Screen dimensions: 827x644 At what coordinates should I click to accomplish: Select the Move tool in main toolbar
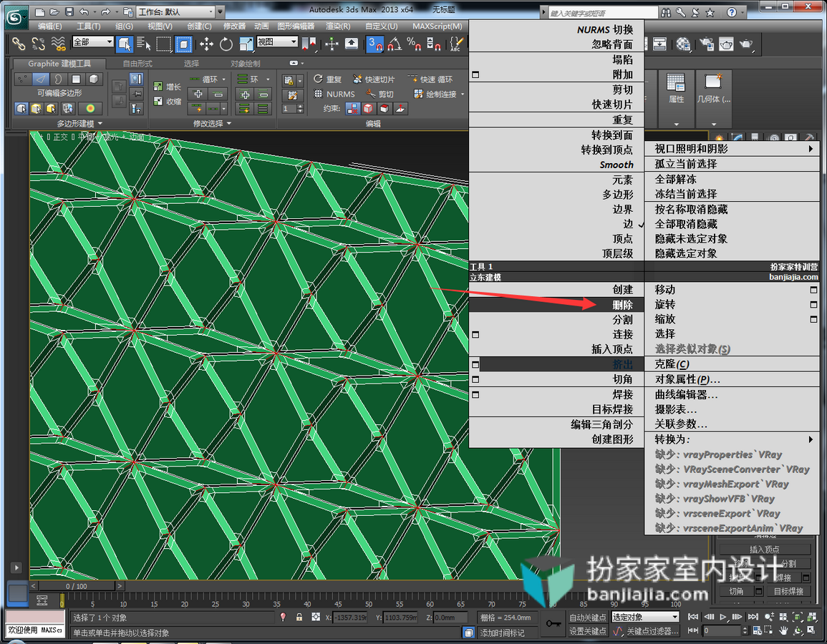[206, 44]
